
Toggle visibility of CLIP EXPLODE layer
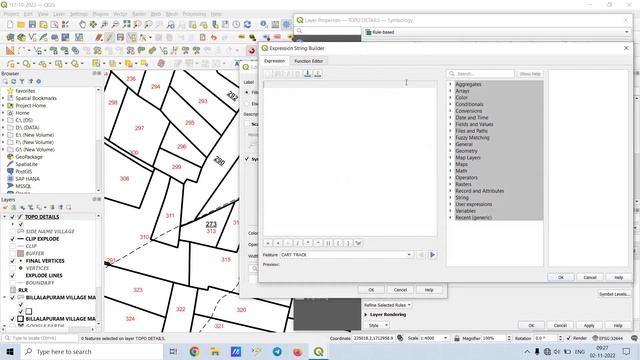click(x=12, y=239)
